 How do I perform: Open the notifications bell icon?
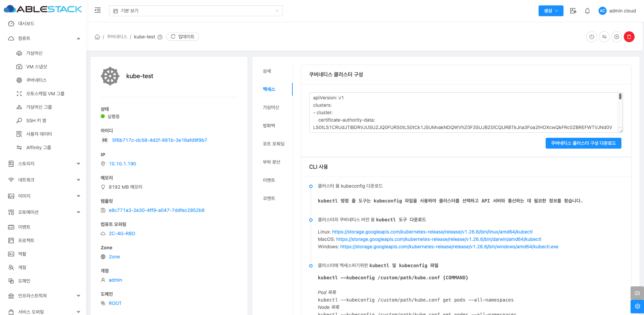pos(587,11)
